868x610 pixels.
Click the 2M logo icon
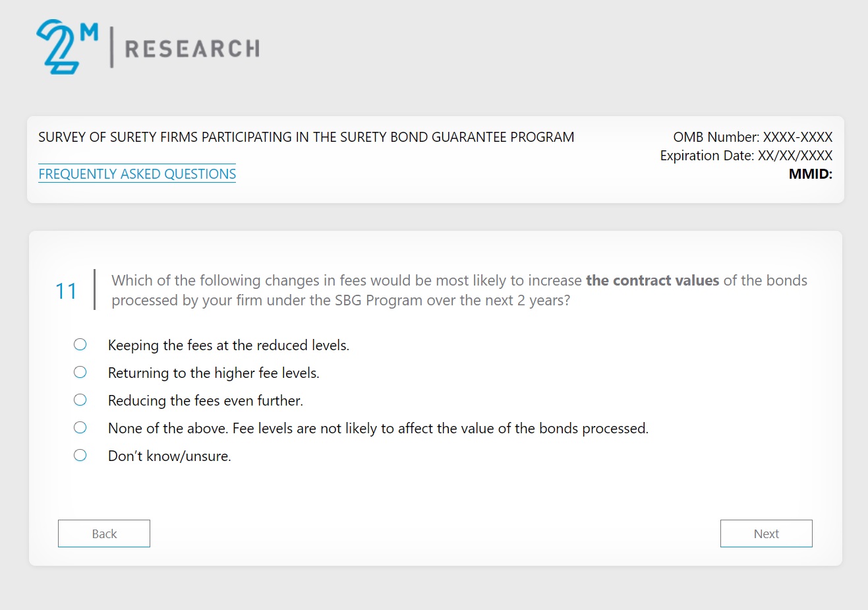[x=66, y=47]
